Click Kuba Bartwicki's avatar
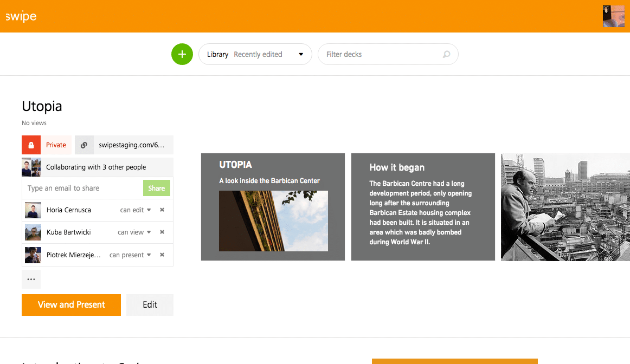The width and height of the screenshot is (630, 364). [x=33, y=232]
